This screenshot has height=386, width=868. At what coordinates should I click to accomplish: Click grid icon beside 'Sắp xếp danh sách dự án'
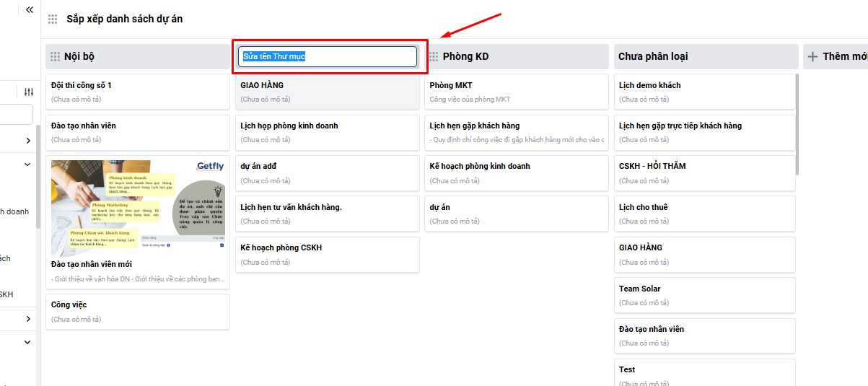coord(53,19)
